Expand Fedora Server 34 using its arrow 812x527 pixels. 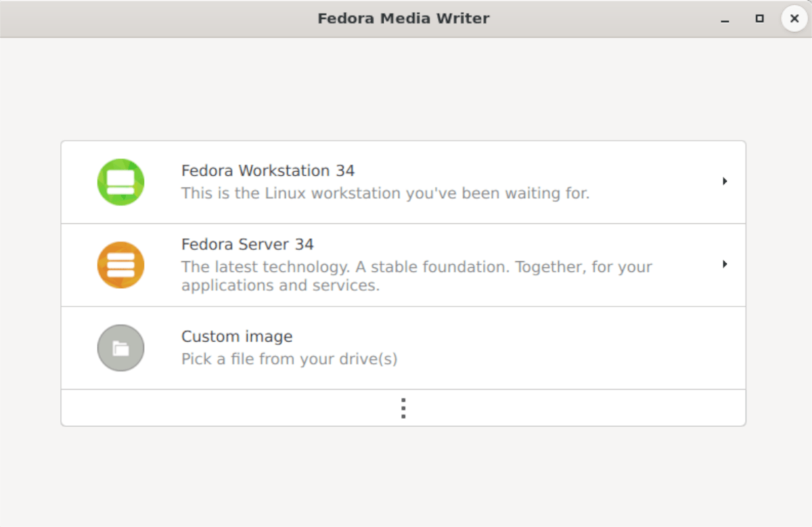click(x=724, y=264)
